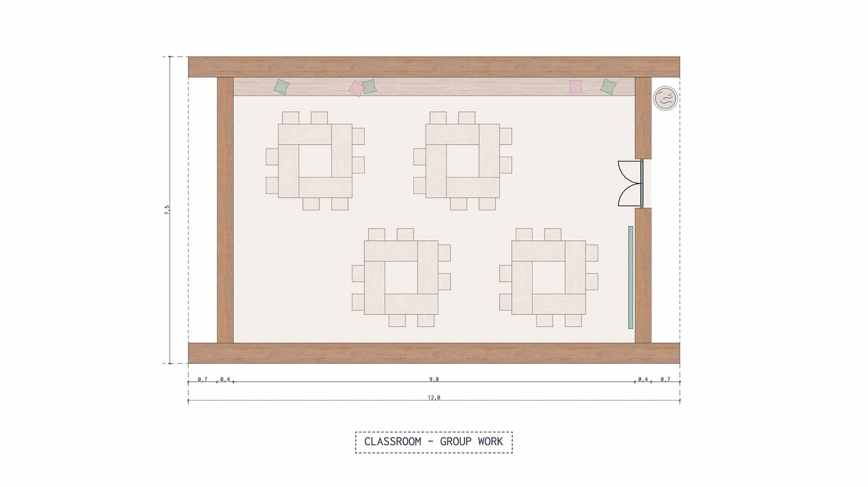Select the teal board on the right wall
The image size is (868, 487).
tap(631, 277)
